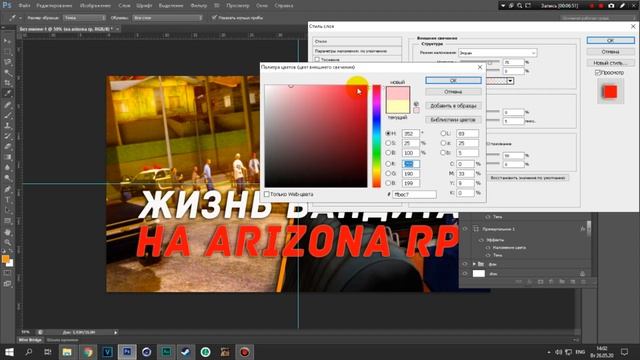
Task: Open the blend mode dropdown in Layer Style
Action: (x=498, y=53)
